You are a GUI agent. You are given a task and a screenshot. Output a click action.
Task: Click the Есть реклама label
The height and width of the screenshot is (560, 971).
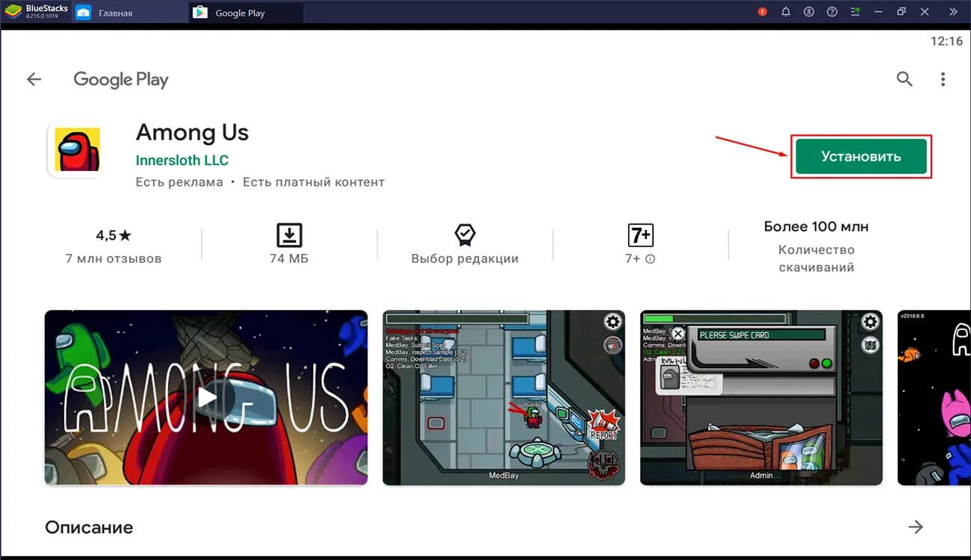179,182
